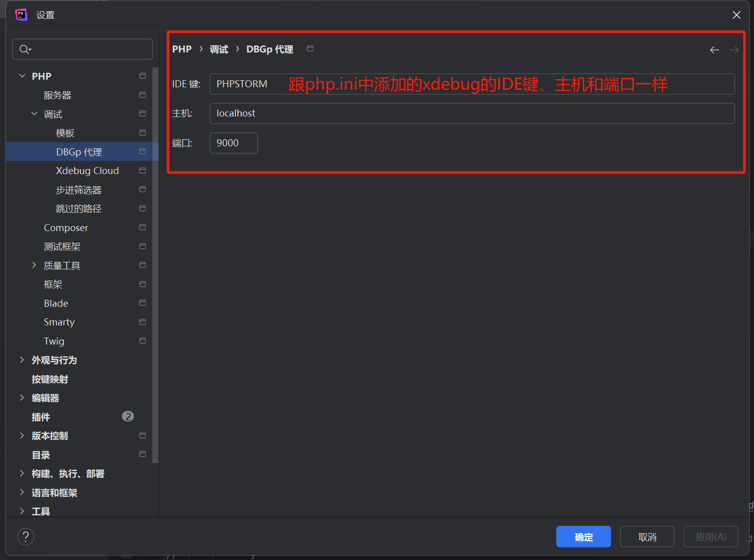Click the settings tree vertical scrollbar

[155, 265]
